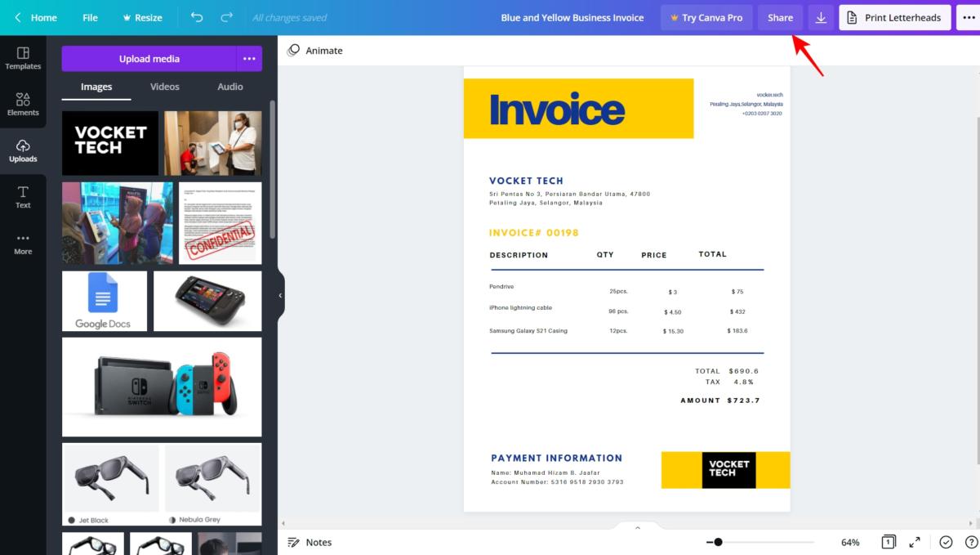
Task: Select the Confidential document image
Action: [x=220, y=223]
